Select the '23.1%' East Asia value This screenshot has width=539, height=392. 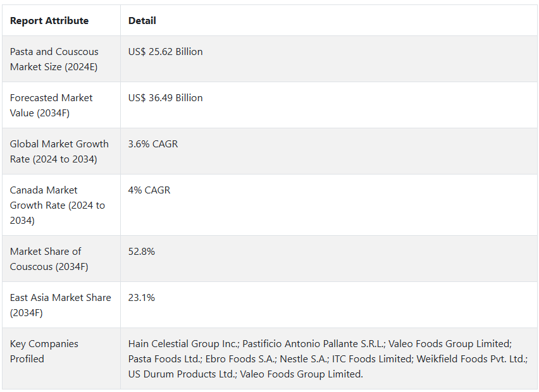coord(142,298)
